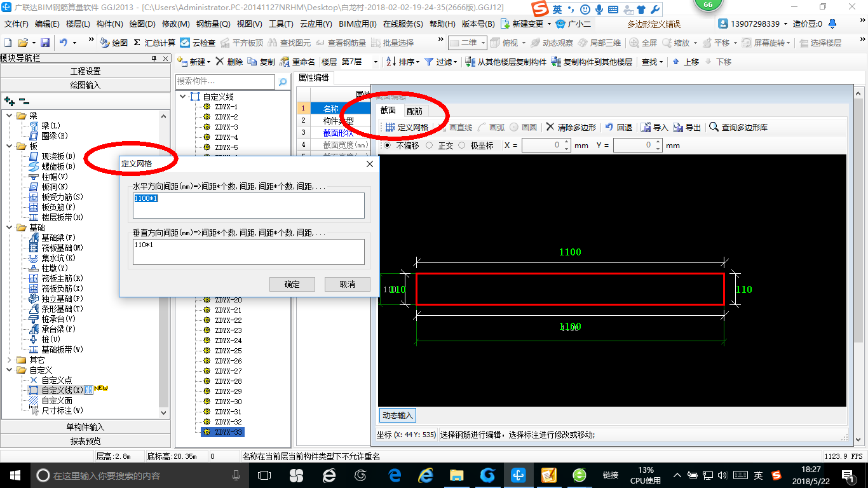This screenshot has height=488, width=868.
Task: Open the 文件(F) menu
Action: [17, 24]
